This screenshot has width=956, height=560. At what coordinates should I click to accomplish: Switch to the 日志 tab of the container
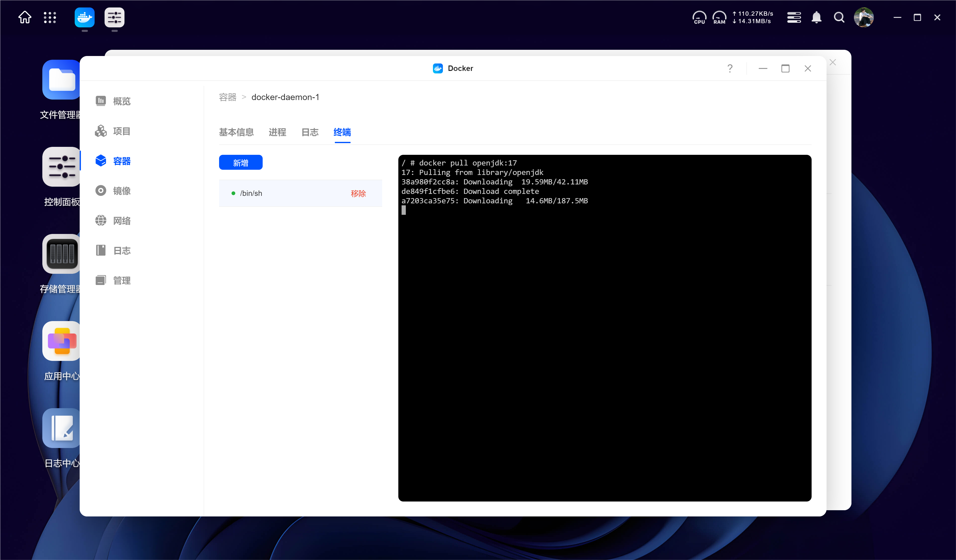click(x=310, y=132)
